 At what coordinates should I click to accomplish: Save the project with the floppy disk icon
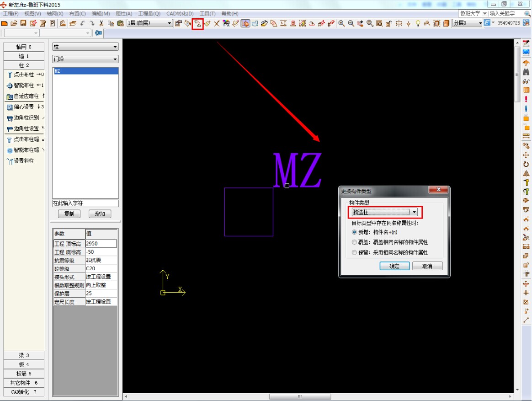pos(23,23)
